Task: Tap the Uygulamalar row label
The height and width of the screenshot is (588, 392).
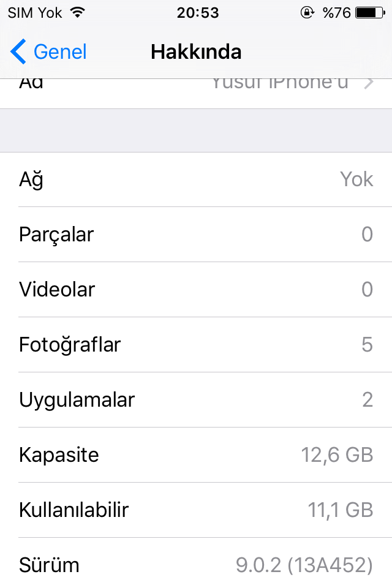Action: pos(77,400)
